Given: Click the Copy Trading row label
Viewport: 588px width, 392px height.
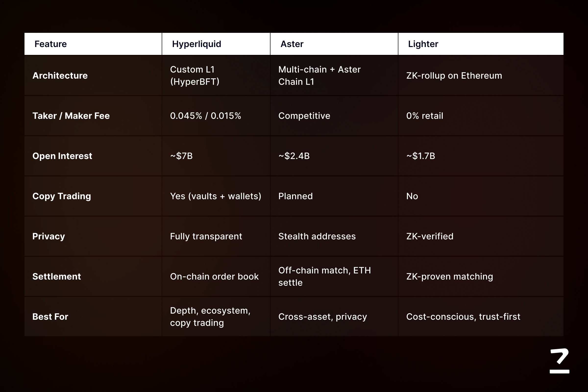Looking at the screenshot, I should pyautogui.click(x=62, y=196).
